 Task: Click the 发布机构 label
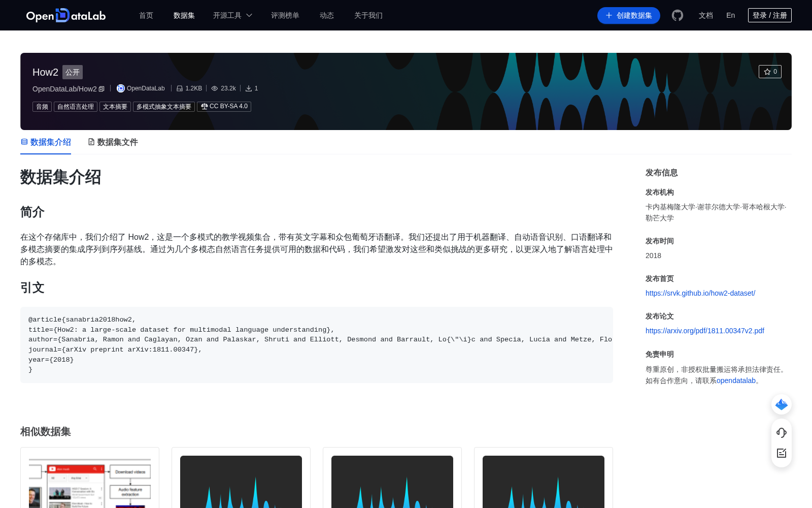pos(660,192)
